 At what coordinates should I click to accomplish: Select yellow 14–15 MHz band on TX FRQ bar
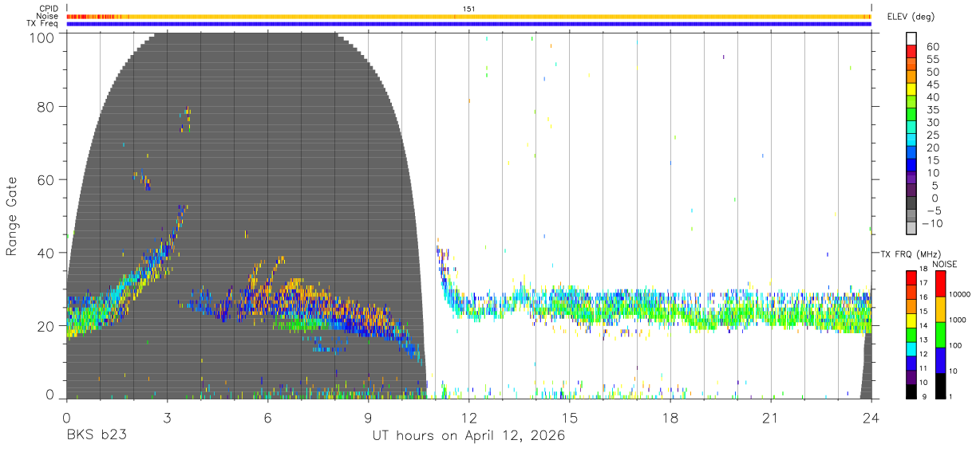pos(911,320)
